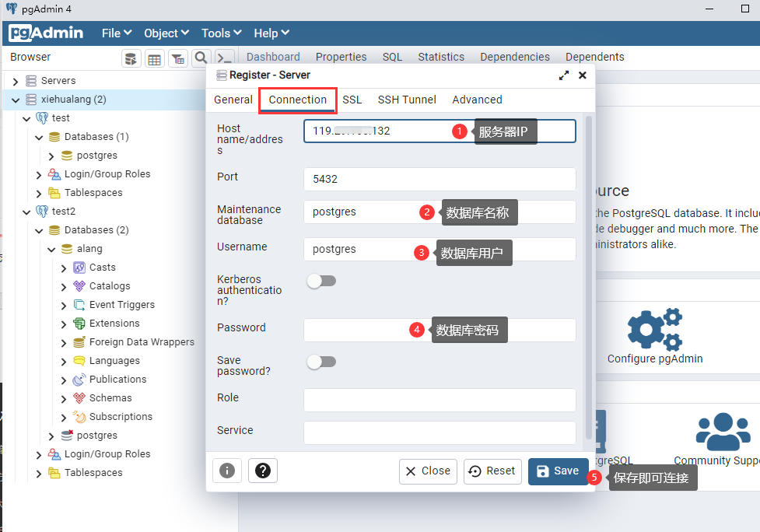This screenshot has height=532, width=760.
Task: Click the Save button
Action: [558, 471]
